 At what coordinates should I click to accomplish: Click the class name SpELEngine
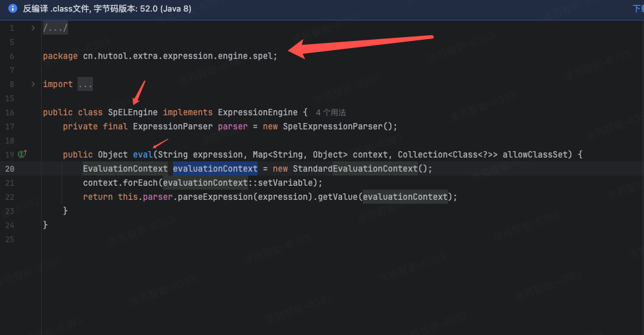pos(133,113)
